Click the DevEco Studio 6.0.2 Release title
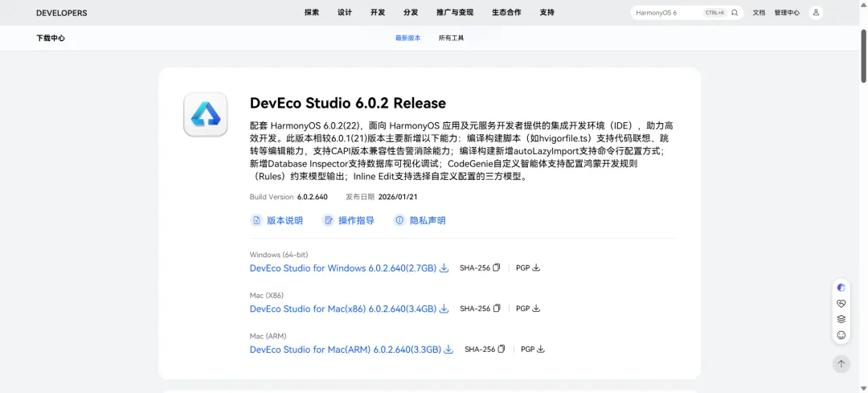This screenshot has height=393, width=868. pos(348,103)
